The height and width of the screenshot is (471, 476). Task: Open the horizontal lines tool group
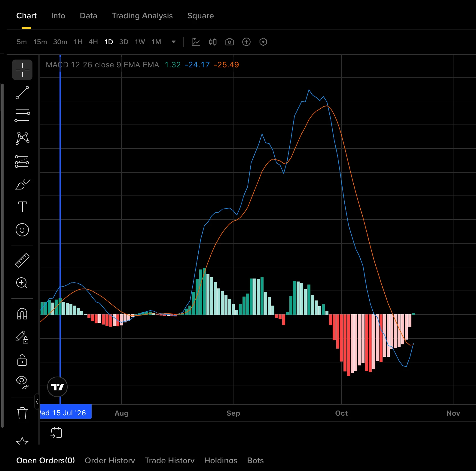click(22, 115)
